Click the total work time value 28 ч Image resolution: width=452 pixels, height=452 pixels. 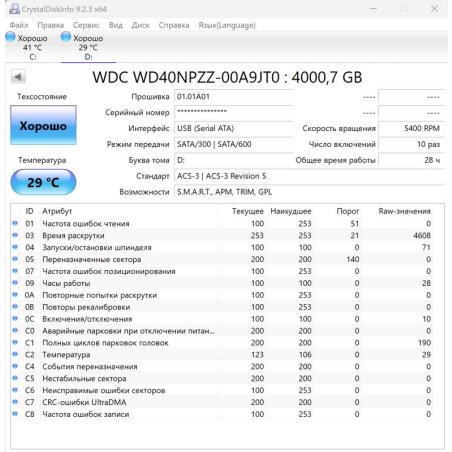[x=411, y=160]
